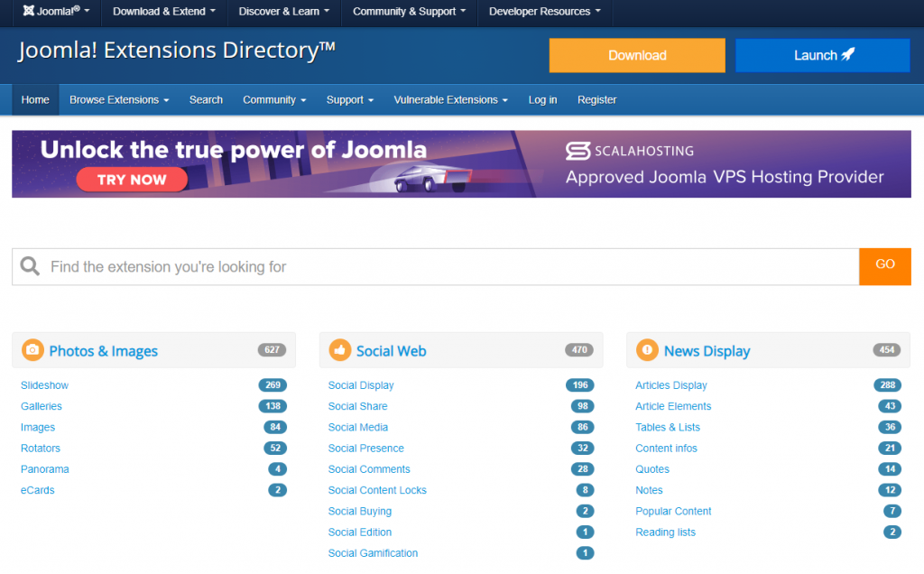
Task: Open the Articles Display link
Action: [x=671, y=384]
